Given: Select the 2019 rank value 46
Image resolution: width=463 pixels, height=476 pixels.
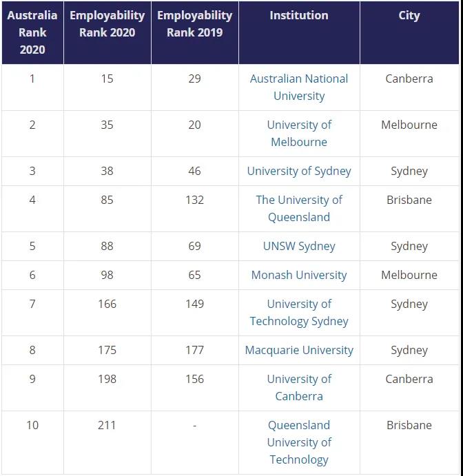Looking at the screenshot, I should pyautogui.click(x=194, y=171).
